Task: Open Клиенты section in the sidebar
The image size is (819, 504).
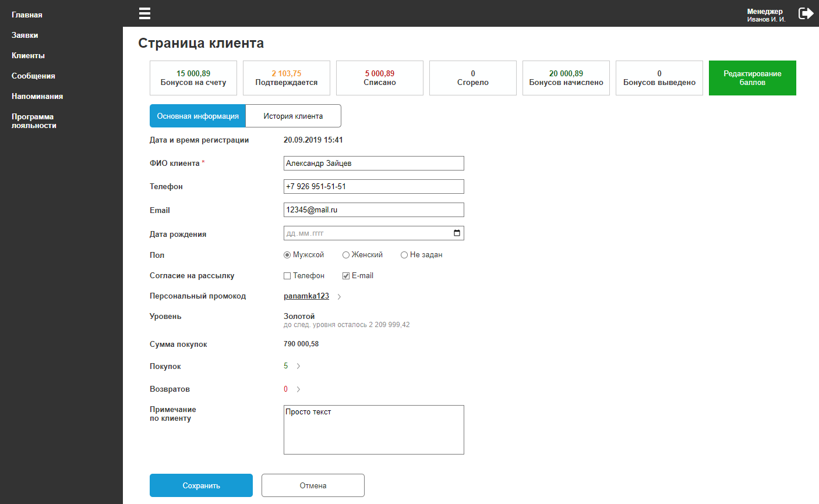Action: pyautogui.click(x=28, y=55)
